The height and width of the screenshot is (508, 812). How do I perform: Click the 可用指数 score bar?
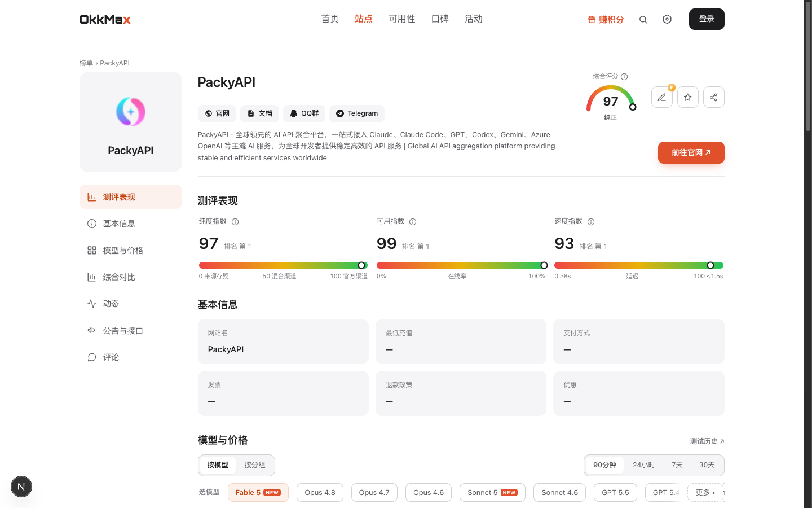(x=461, y=265)
